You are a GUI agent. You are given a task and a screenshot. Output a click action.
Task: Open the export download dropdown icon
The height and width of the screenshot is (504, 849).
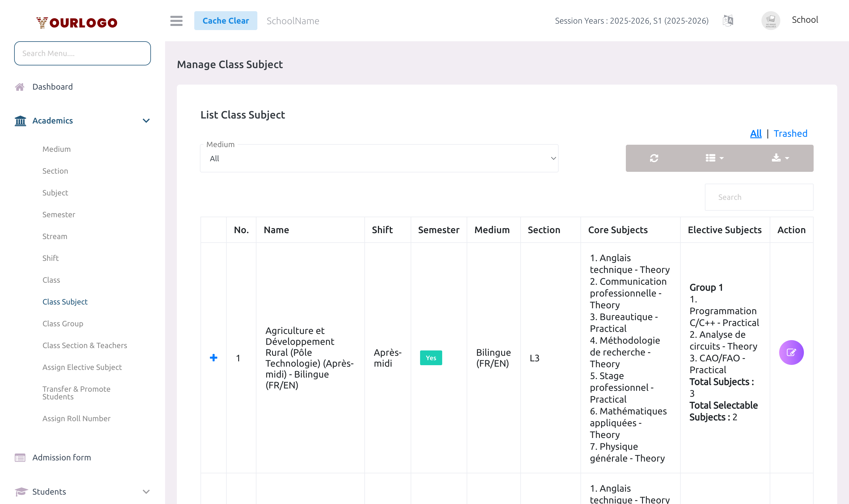click(780, 158)
